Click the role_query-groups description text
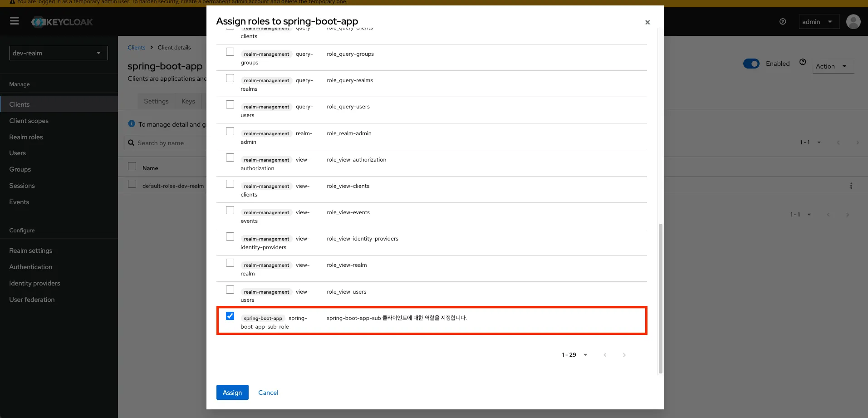The width and height of the screenshot is (868, 418). pyautogui.click(x=350, y=54)
